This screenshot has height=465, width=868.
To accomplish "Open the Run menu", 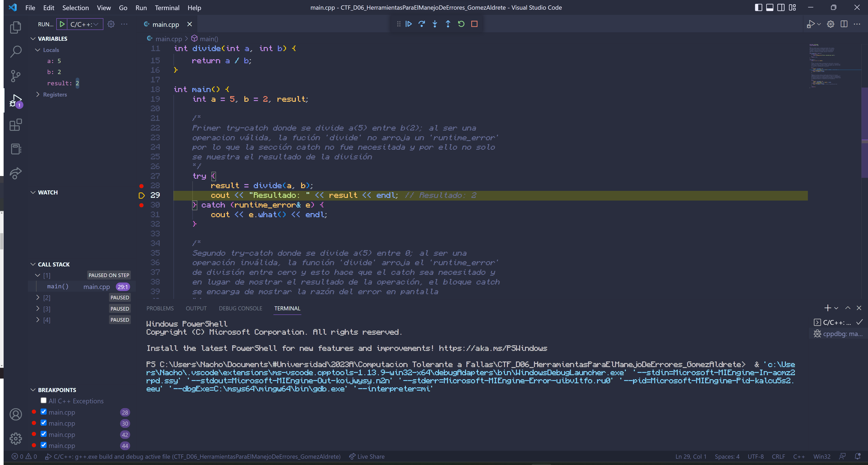I will pyautogui.click(x=141, y=7).
